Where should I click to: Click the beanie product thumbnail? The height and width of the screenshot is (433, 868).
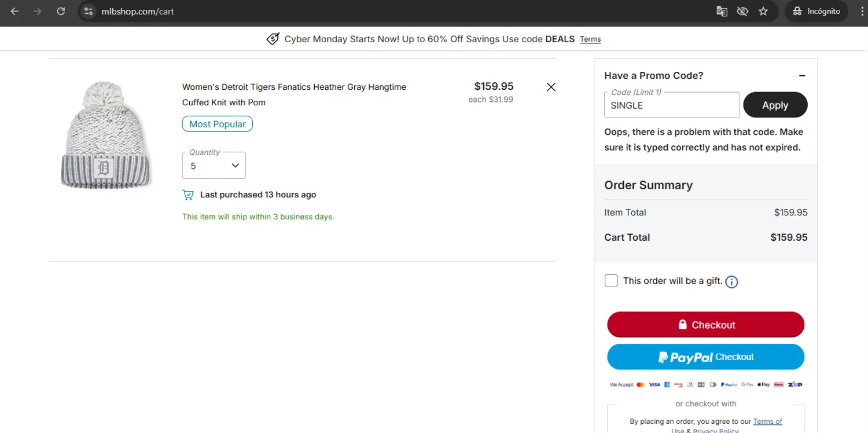pyautogui.click(x=106, y=135)
